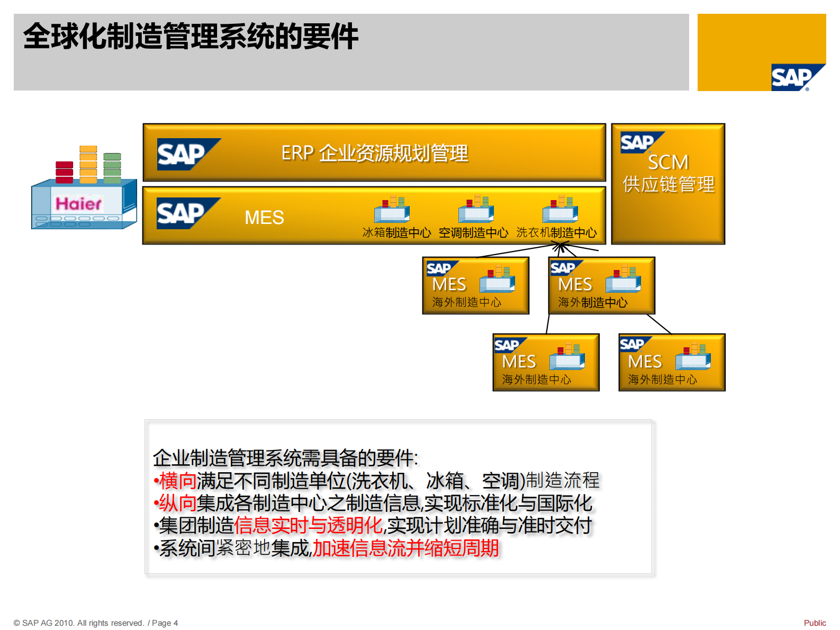This screenshot has width=840, height=630.
Task: Click the SAP logo in the lower-left overseas MES box
Action: click(510, 345)
